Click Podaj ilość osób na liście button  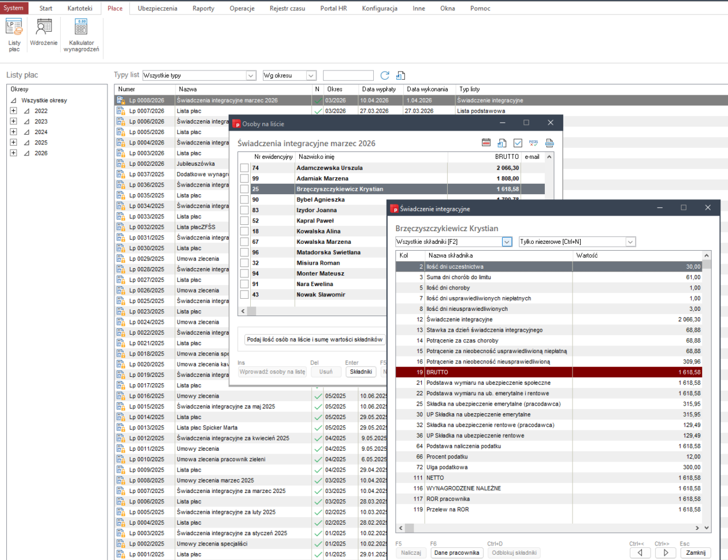click(315, 340)
